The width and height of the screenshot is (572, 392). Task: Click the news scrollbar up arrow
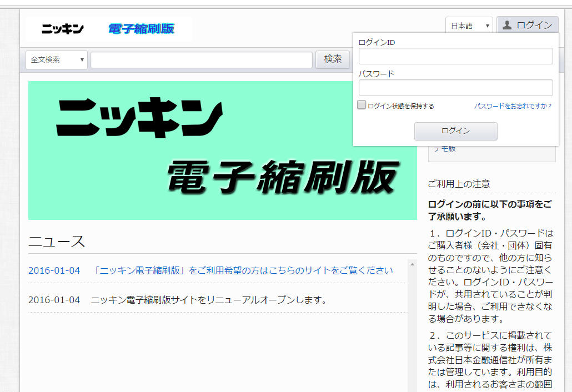pos(412,264)
